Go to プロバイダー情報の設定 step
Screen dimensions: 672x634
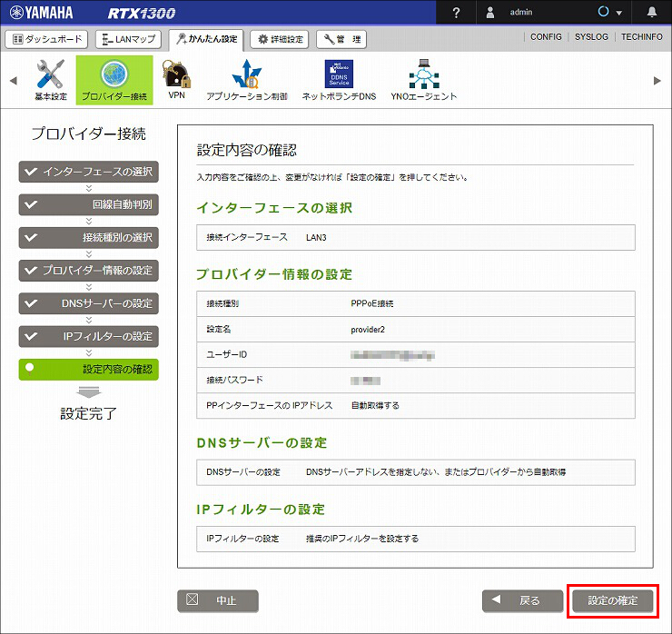point(89,271)
